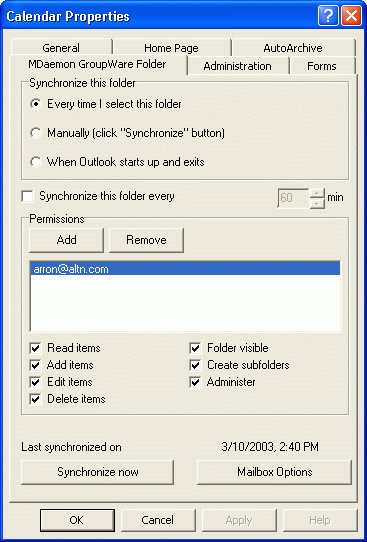Click the Synchronize now button

[x=97, y=472]
